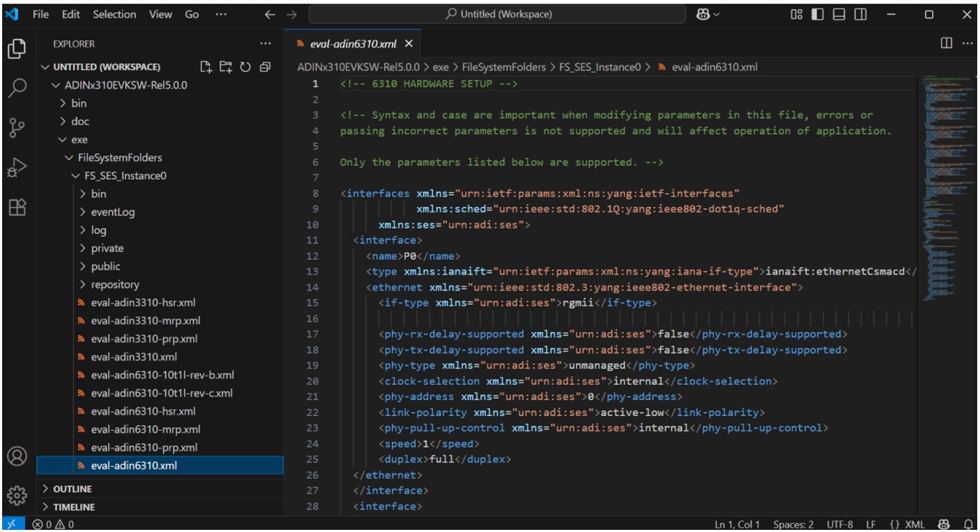980x532 pixels.
Task: Click the Refresh Explorer icon
Action: click(245, 67)
